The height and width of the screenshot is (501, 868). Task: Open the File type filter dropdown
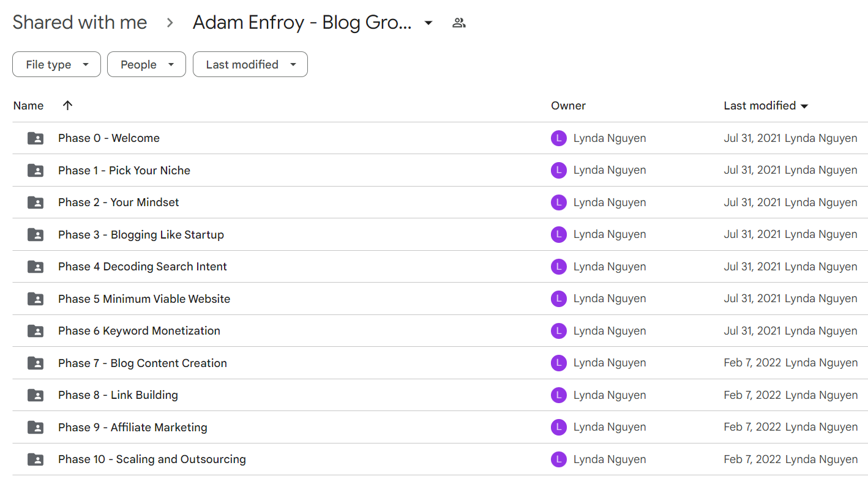coord(56,64)
